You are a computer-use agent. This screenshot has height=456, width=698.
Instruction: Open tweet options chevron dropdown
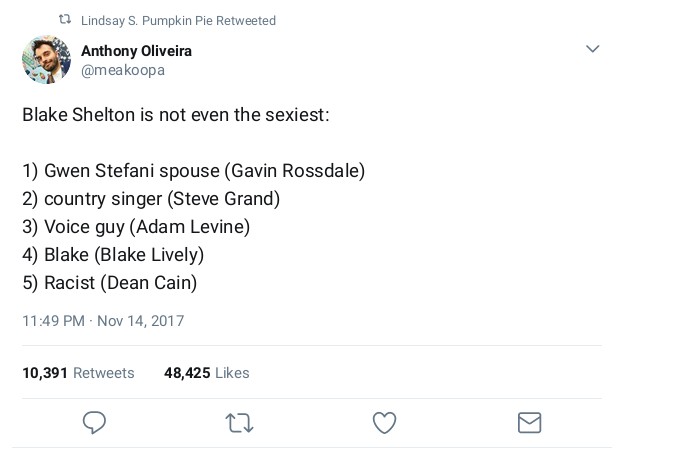pos(592,49)
